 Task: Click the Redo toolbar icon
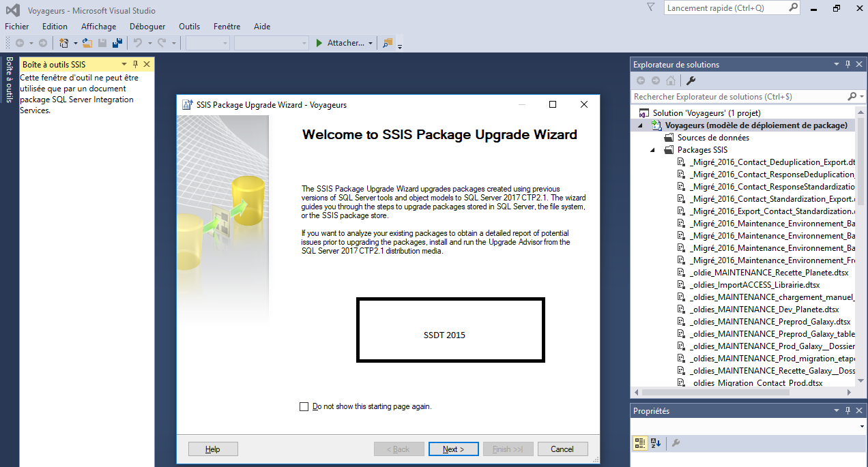pyautogui.click(x=162, y=43)
